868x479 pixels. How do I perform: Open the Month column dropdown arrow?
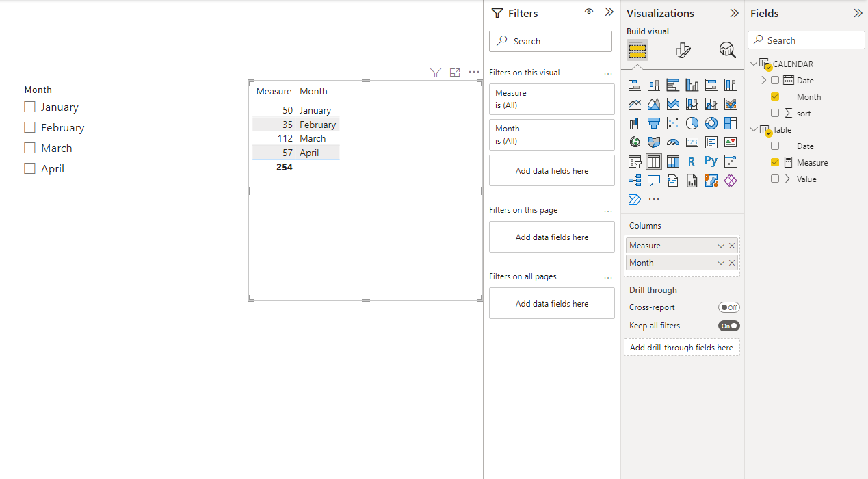pos(720,263)
